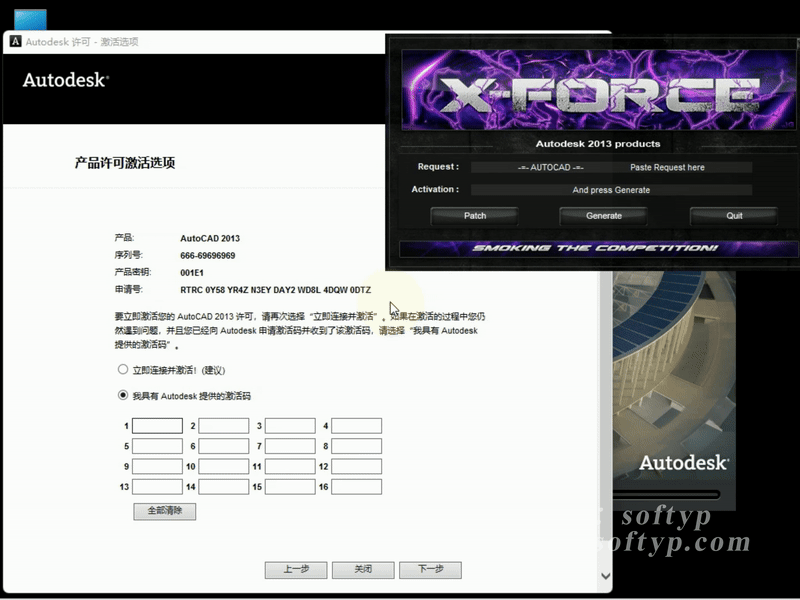Screen dimensions: 800x600
Task: Click the Request field in the X-Force window
Action: point(611,167)
